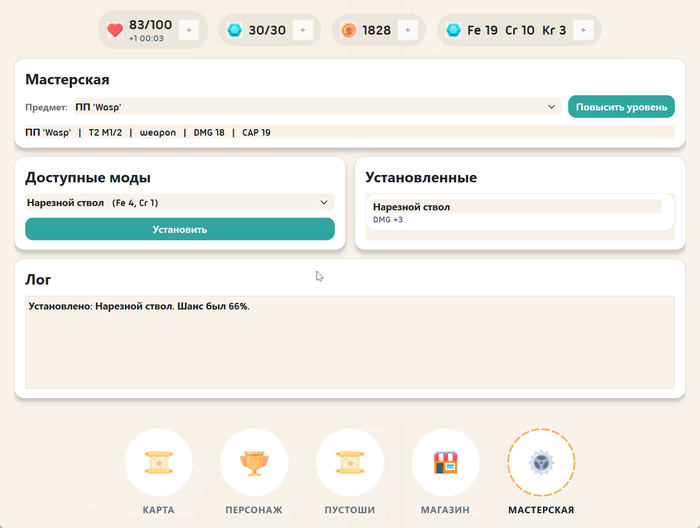700x528 pixels.
Task: Expand the Предмет item dropdown
Action: 315,106
